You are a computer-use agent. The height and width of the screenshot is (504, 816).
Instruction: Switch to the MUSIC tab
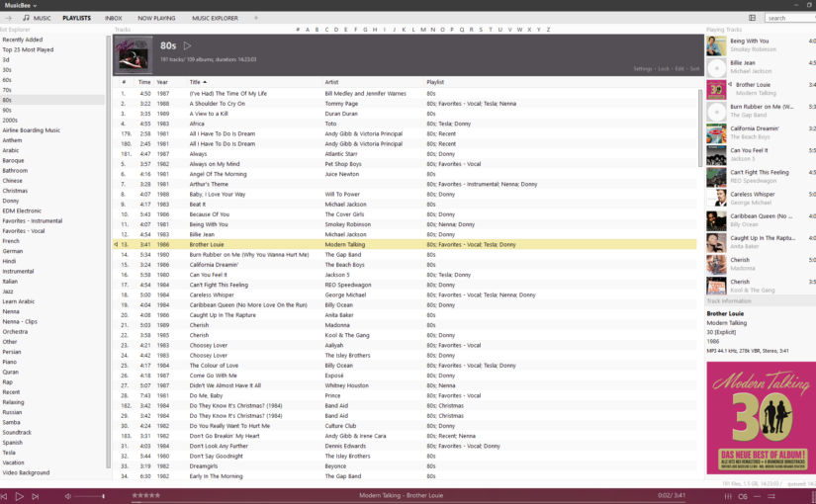[43, 18]
